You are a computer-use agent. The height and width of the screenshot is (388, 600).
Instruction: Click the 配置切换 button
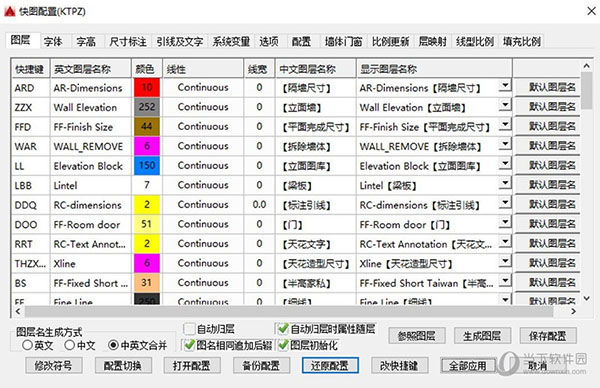[122, 365]
